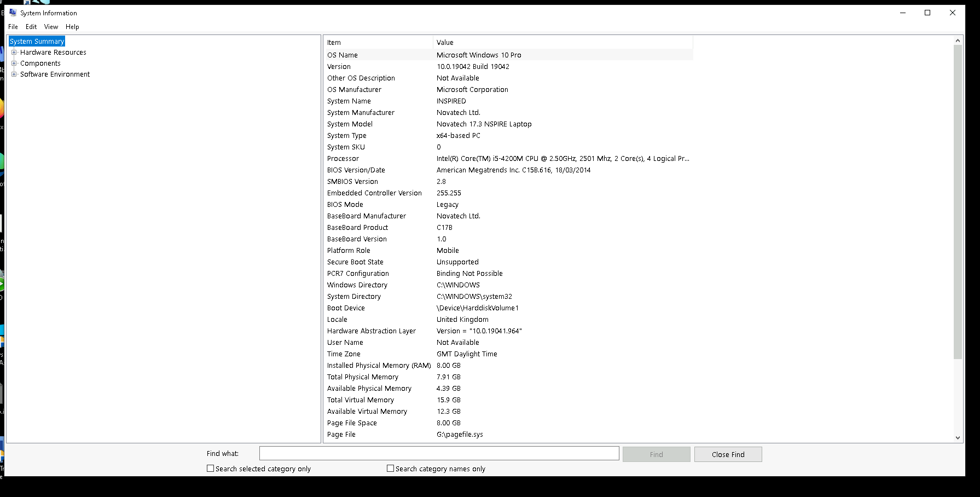Click the BaseBoard Product row
This screenshot has height=497, width=980.
click(x=508, y=227)
